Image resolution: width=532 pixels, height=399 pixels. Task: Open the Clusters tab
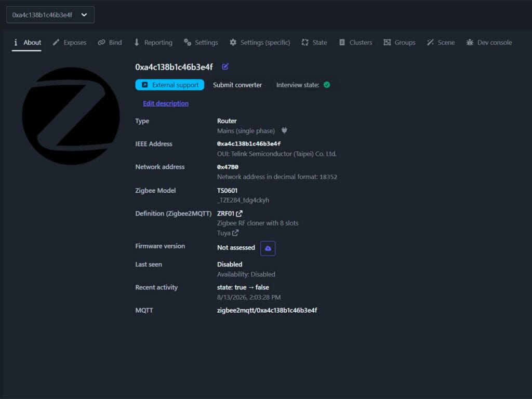355,43
